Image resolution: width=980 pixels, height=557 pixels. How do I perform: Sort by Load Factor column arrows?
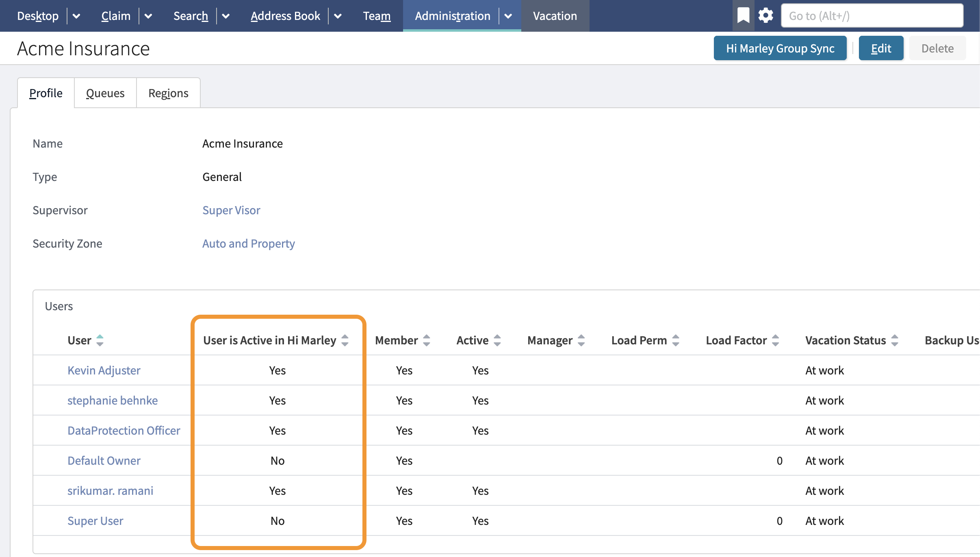776,340
